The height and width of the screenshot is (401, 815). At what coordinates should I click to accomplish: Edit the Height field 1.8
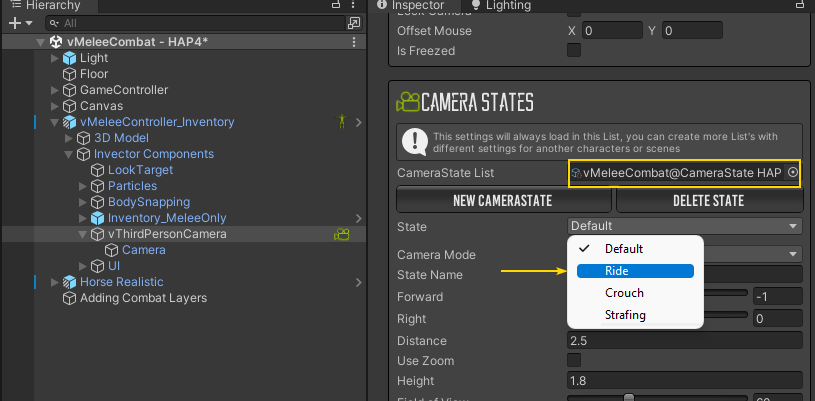pos(685,381)
